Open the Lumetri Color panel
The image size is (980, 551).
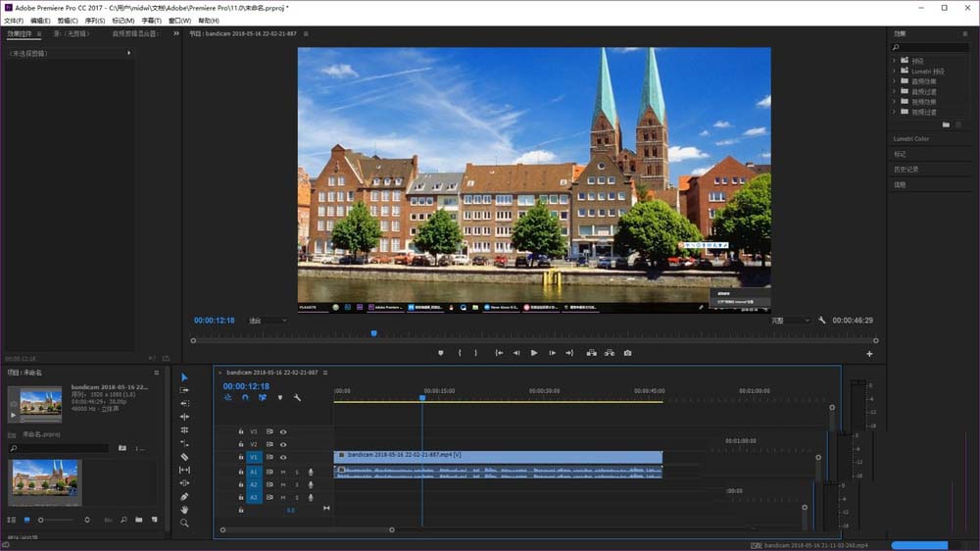(911, 139)
